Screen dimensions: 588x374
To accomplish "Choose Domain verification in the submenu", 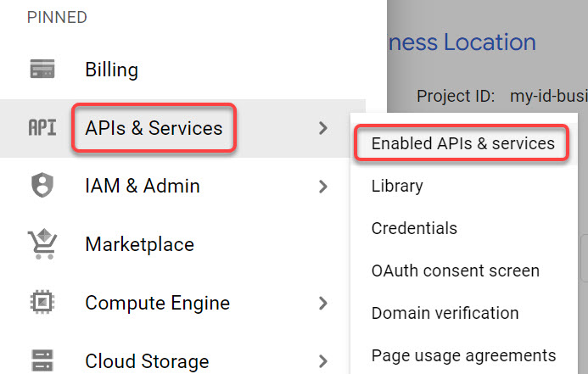I will pyautogui.click(x=445, y=313).
